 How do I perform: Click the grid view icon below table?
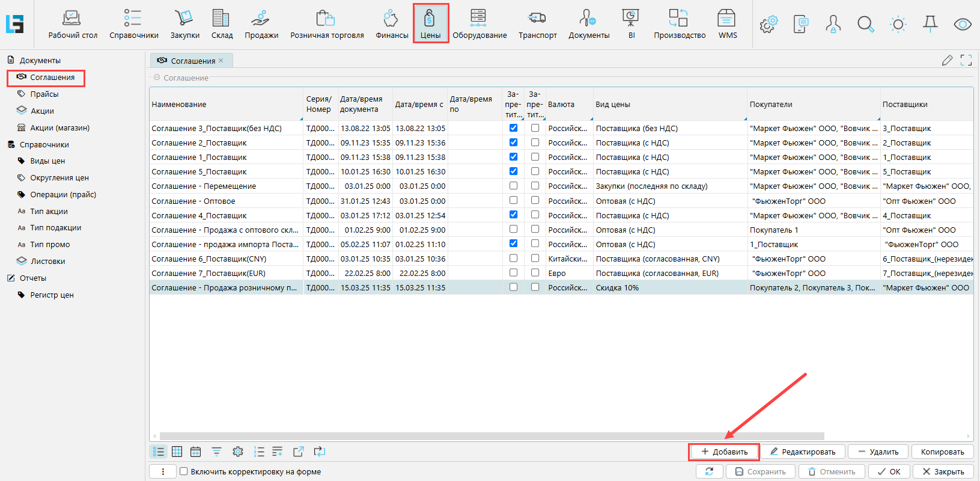click(x=177, y=452)
